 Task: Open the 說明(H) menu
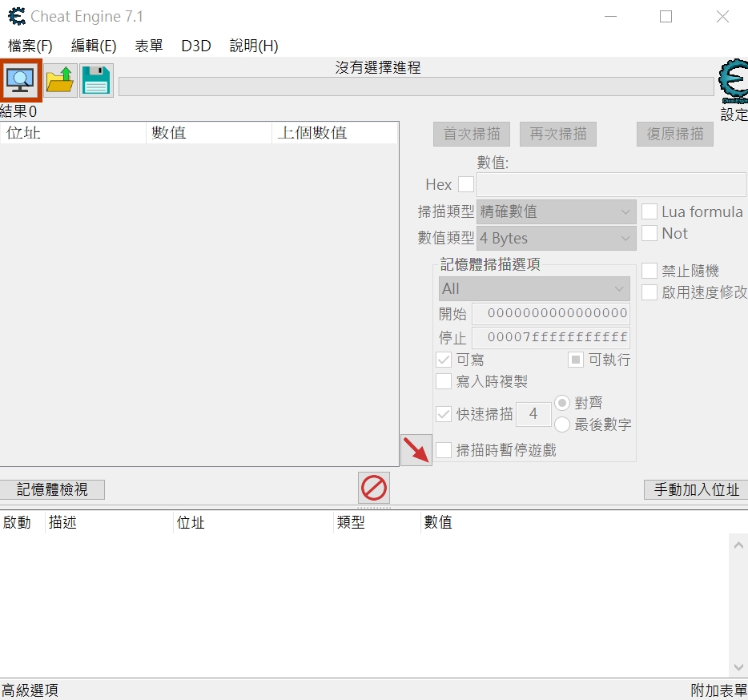254,46
